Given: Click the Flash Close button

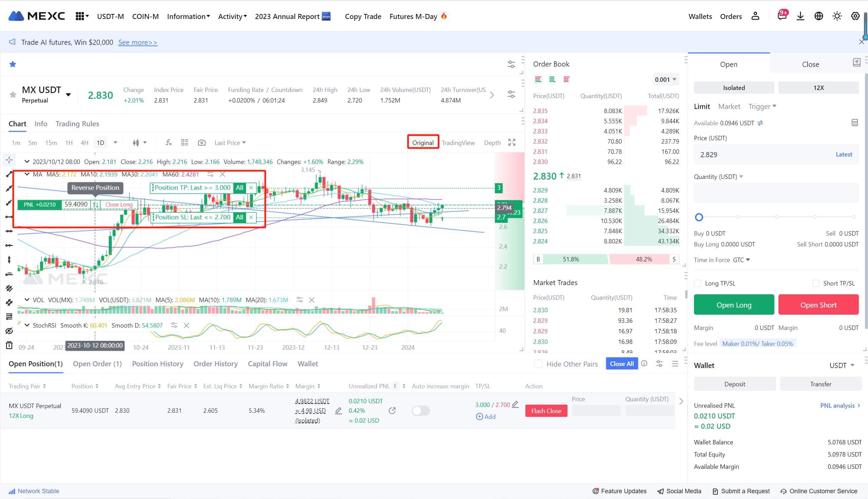Looking at the screenshot, I should (x=546, y=411).
